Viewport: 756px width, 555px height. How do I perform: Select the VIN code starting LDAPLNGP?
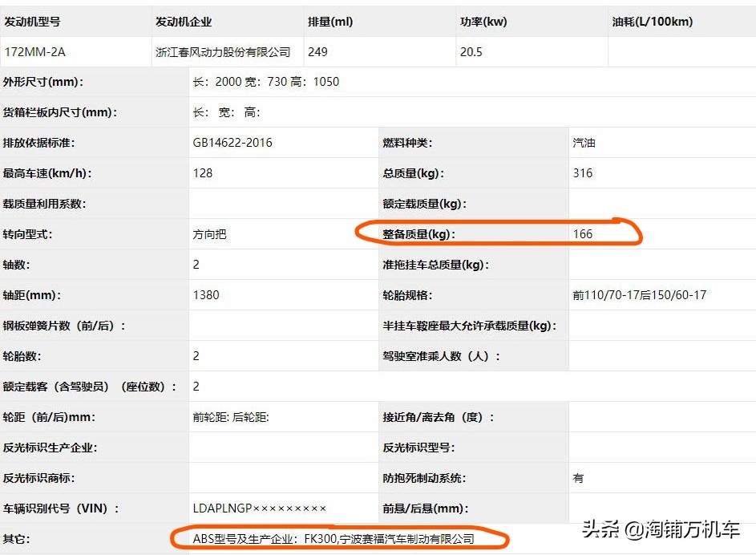tap(260, 508)
